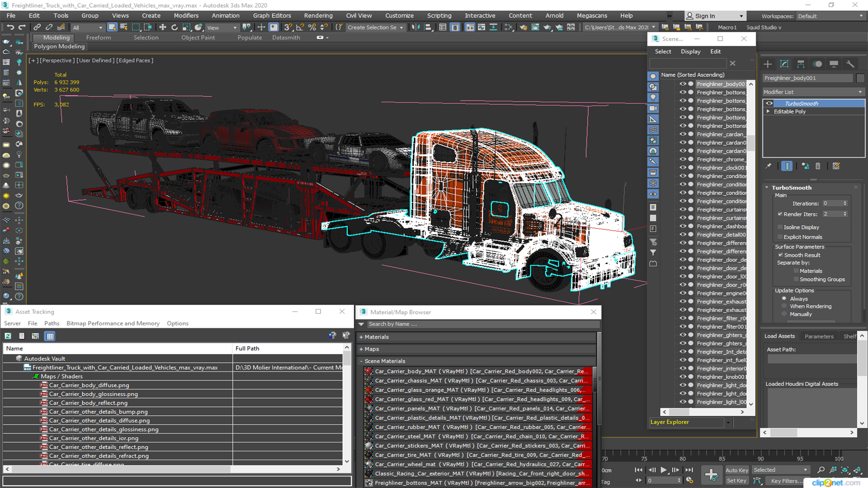868x488 pixels.
Task: Activate the Select and Link tool
Action: click(37, 28)
